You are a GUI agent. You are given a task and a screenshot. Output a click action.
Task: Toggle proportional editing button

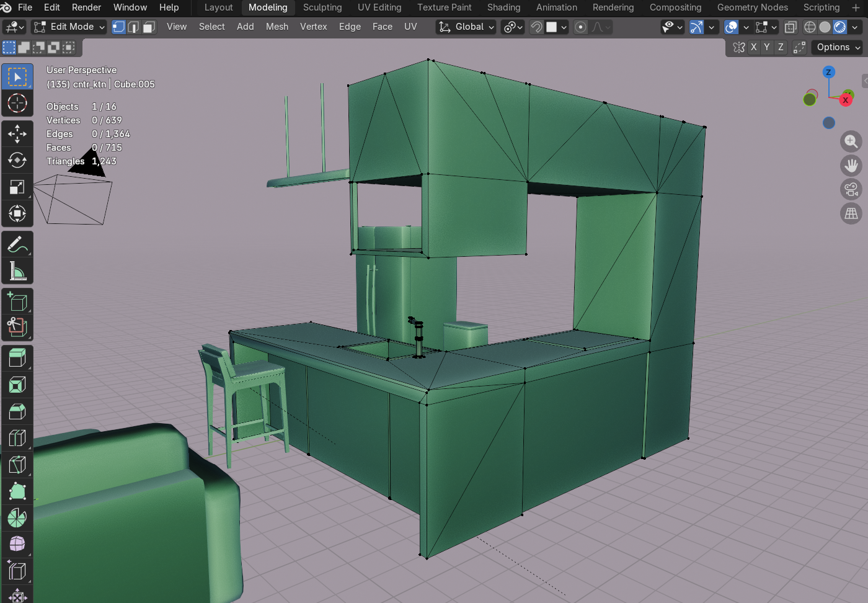pos(580,27)
